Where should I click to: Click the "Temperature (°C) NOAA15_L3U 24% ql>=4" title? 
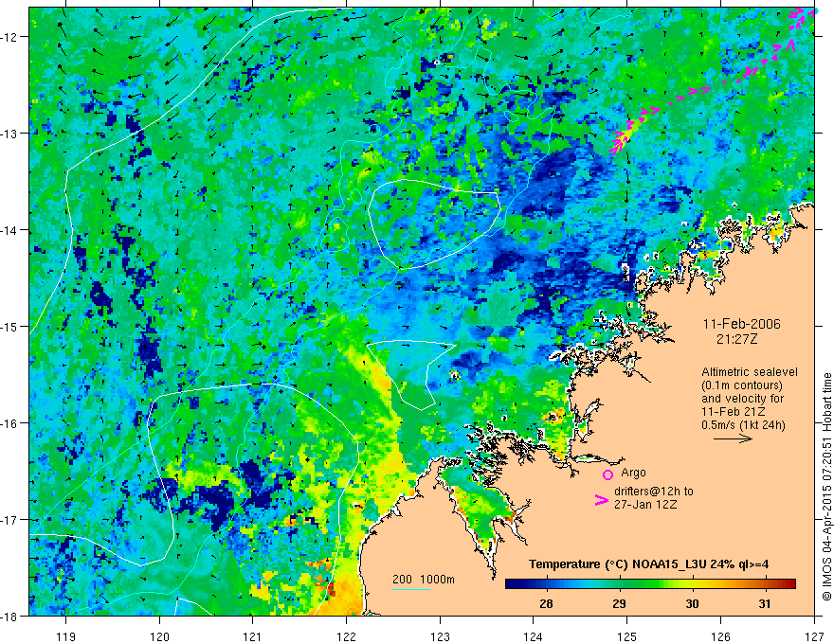pyautogui.click(x=649, y=564)
